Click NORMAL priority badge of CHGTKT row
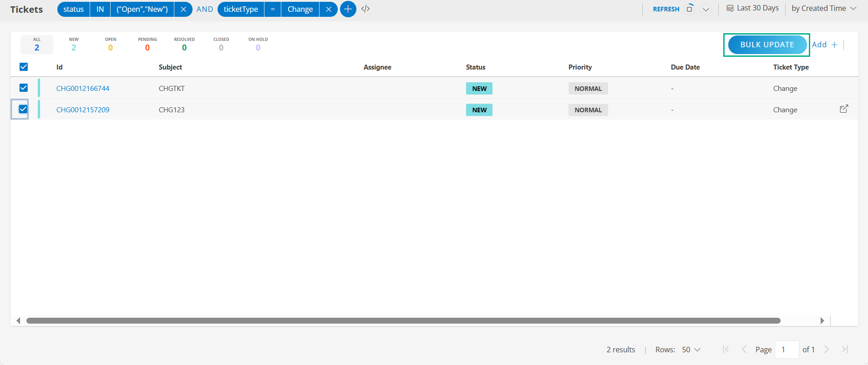Viewport: 868px width, 365px height. [x=588, y=89]
